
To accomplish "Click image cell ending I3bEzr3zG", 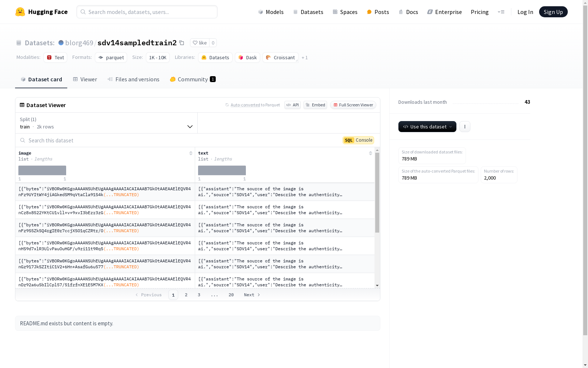I will (105, 210).
